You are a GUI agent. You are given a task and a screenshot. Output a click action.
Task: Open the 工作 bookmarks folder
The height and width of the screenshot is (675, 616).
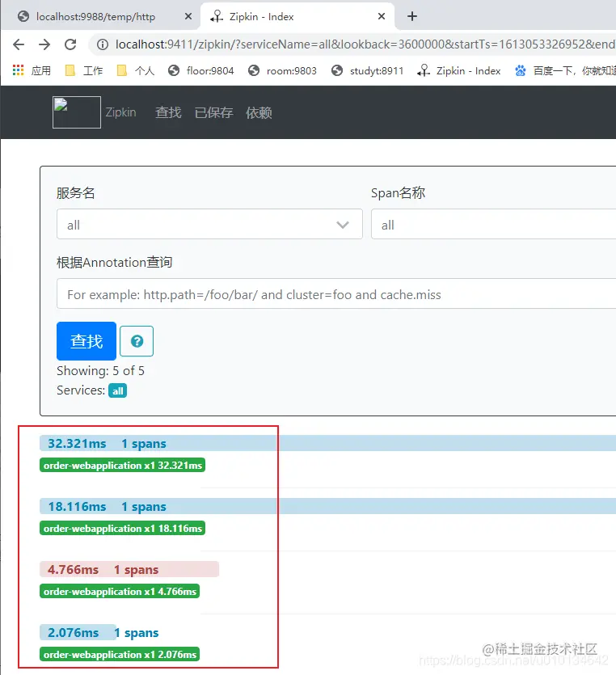(84, 70)
